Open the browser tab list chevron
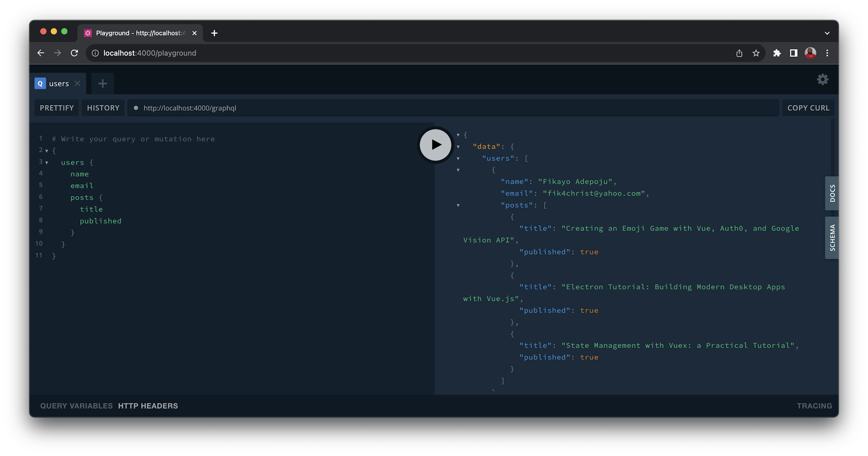 pos(827,33)
